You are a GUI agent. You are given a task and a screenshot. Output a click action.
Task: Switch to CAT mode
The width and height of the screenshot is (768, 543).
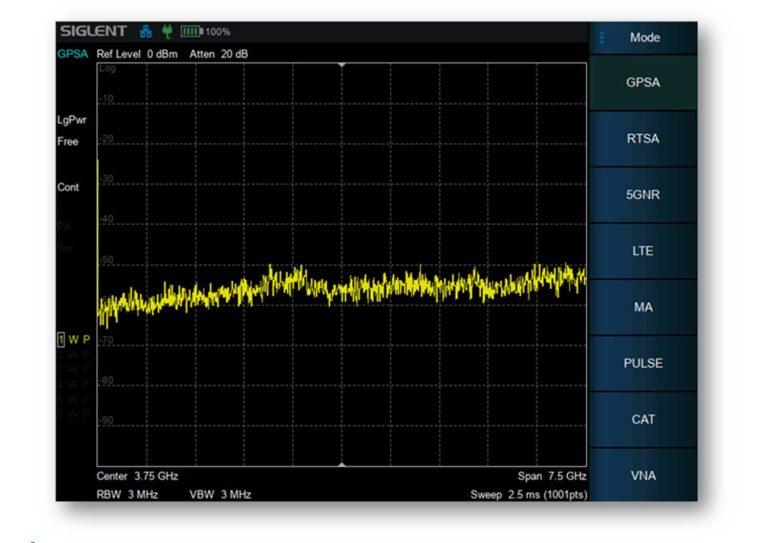(642, 419)
